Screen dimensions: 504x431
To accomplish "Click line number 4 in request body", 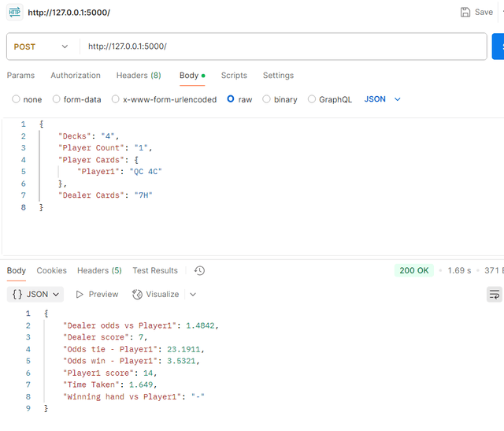I will (23, 160).
